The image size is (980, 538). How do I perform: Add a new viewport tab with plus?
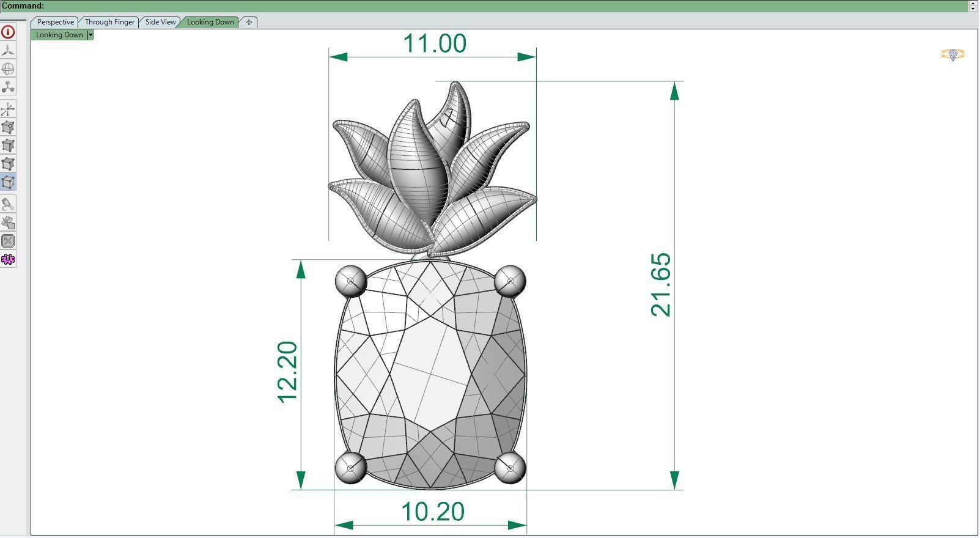[x=249, y=22]
